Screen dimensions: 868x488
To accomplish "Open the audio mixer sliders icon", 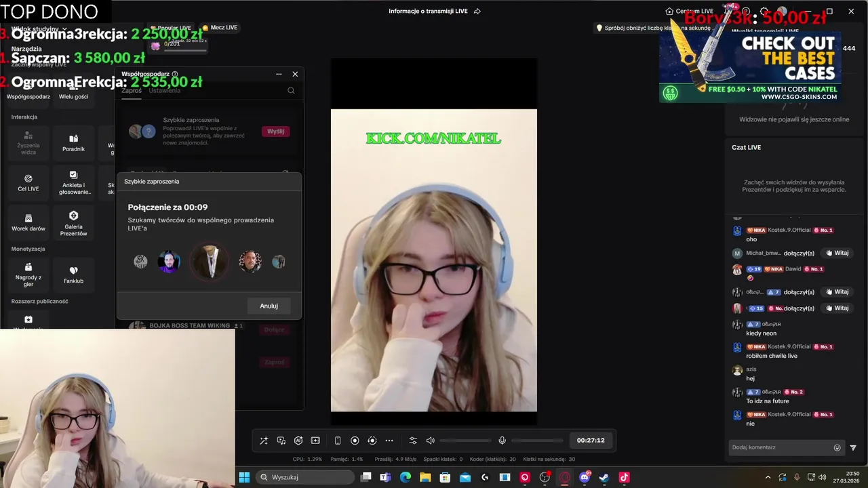I will (x=413, y=441).
